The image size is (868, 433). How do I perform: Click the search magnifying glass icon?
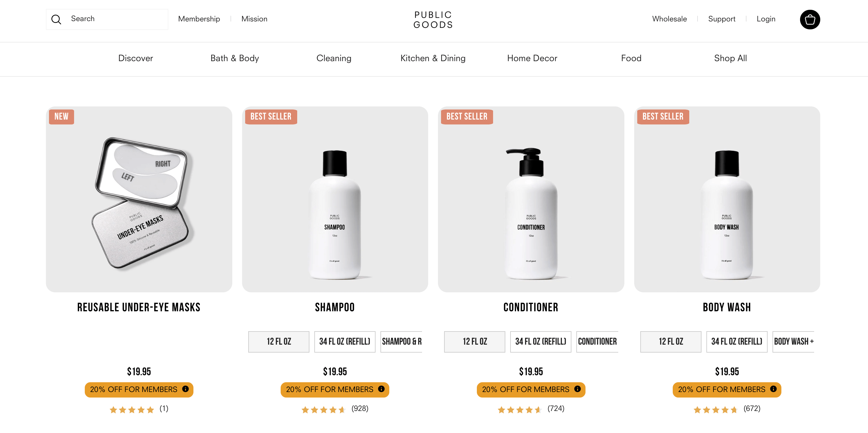pos(56,20)
